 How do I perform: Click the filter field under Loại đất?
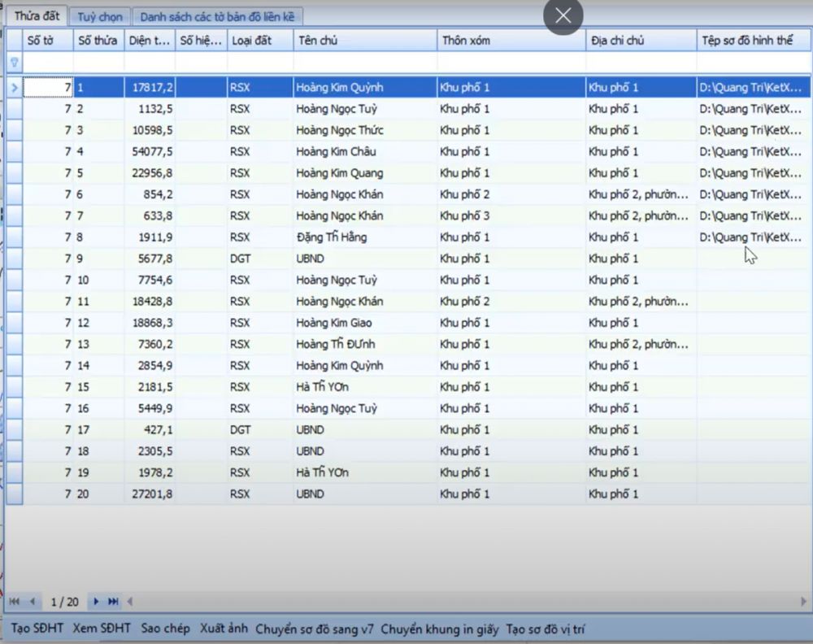[259, 62]
